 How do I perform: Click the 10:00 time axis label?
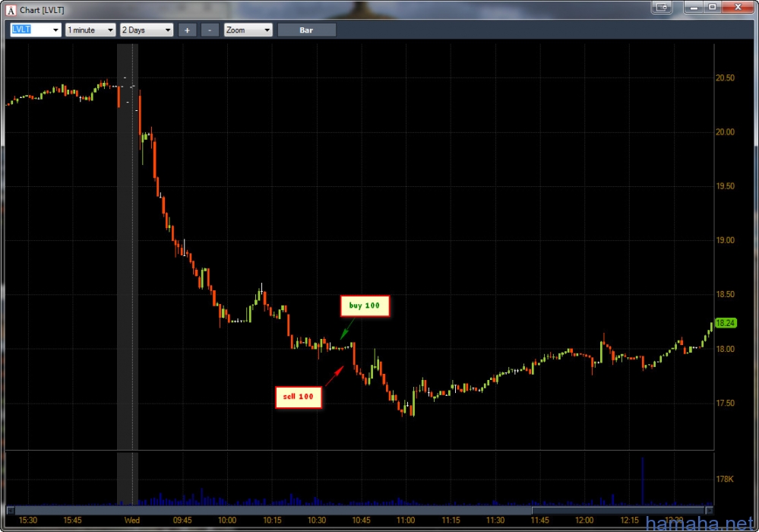tap(227, 521)
